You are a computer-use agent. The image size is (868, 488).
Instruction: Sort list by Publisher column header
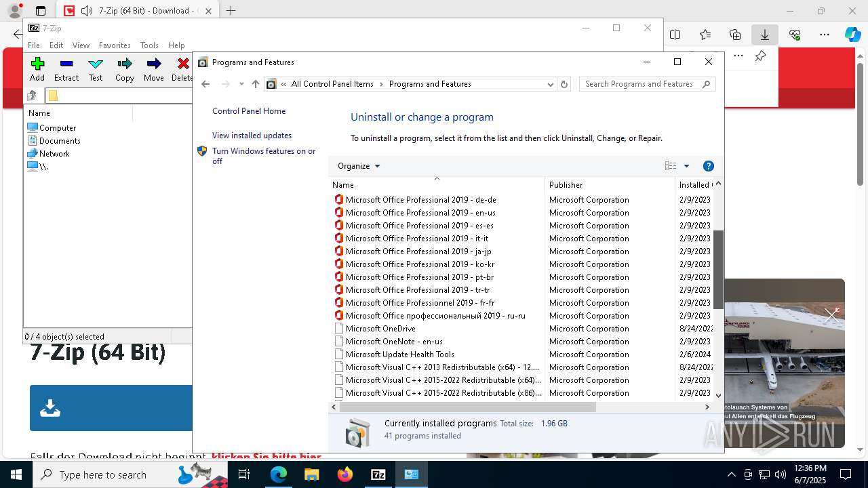point(610,184)
